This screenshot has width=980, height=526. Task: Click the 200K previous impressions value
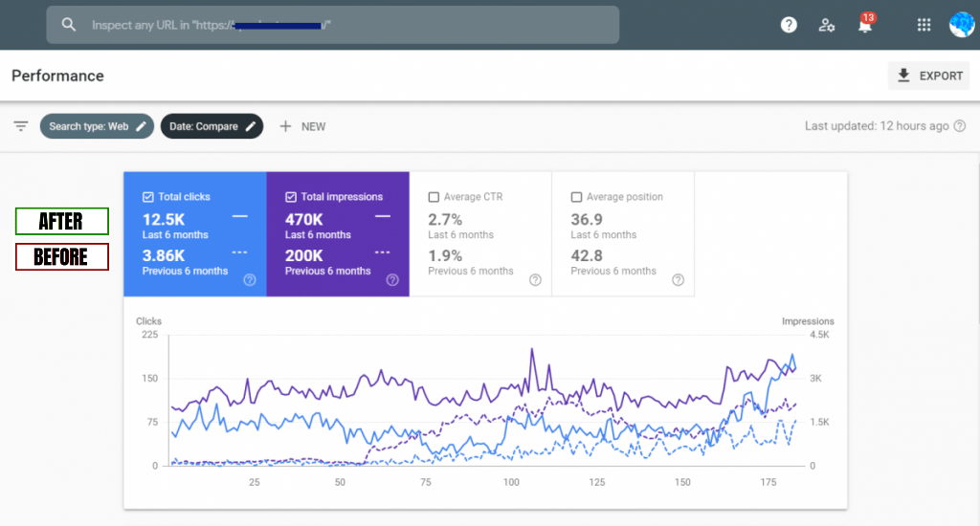[x=304, y=256]
